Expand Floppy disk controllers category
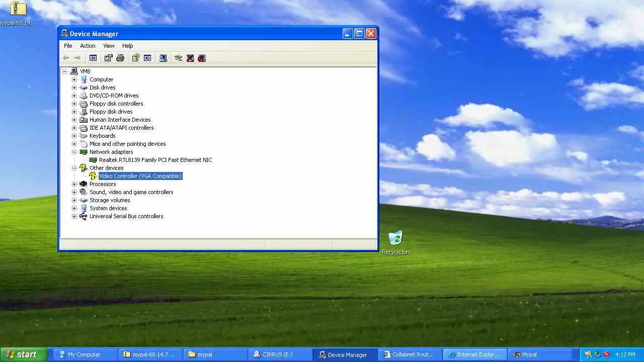 (74, 104)
